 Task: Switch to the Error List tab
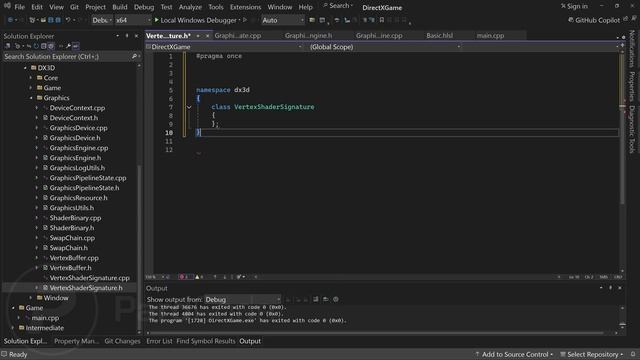[x=159, y=341]
